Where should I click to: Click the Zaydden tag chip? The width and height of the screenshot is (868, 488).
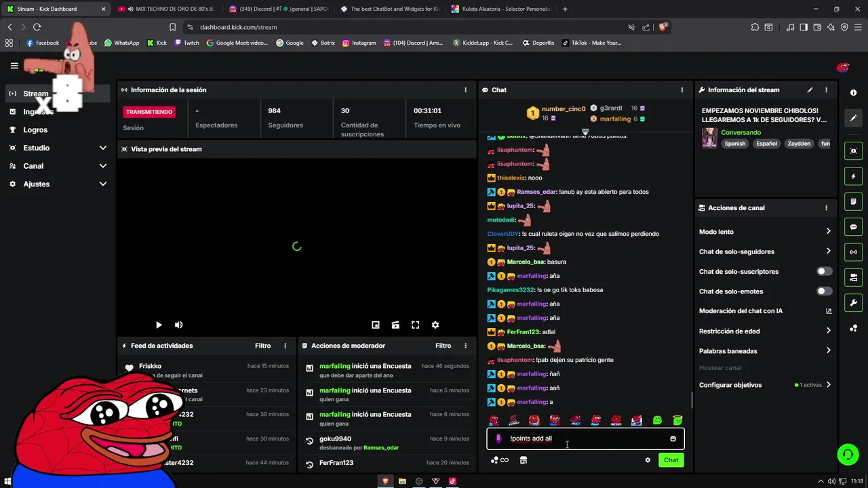[799, 144]
